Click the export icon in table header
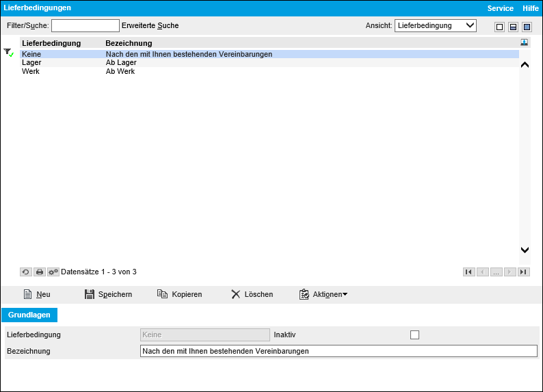This screenshot has width=543, height=392. (525, 42)
